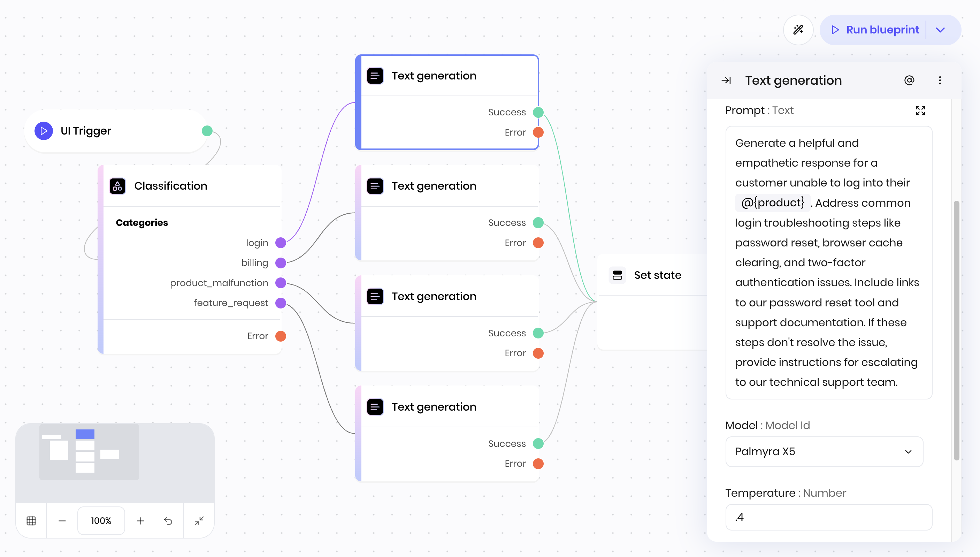
Task: Toggle grid view icon in zoom toolbar
Action: pyautogui.click(x=31, y=521)
